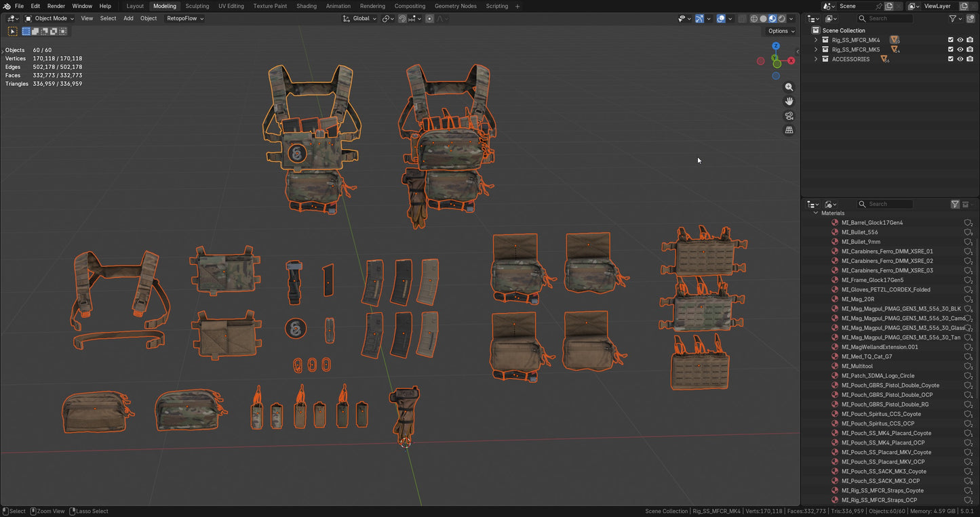Toggle proportional editing in viewport header
The width and height of the screenshot is (980, 517).
pos(429,19)
